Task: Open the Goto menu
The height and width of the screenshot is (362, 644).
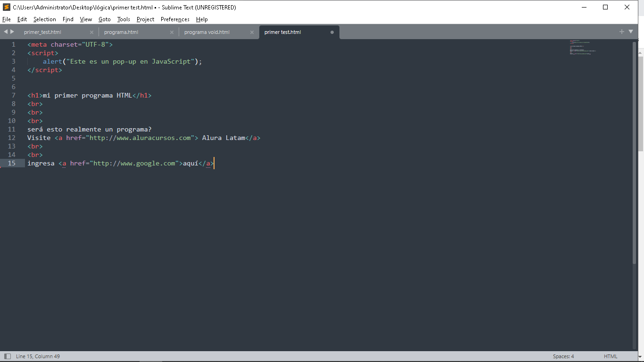Action: (105, 19)
